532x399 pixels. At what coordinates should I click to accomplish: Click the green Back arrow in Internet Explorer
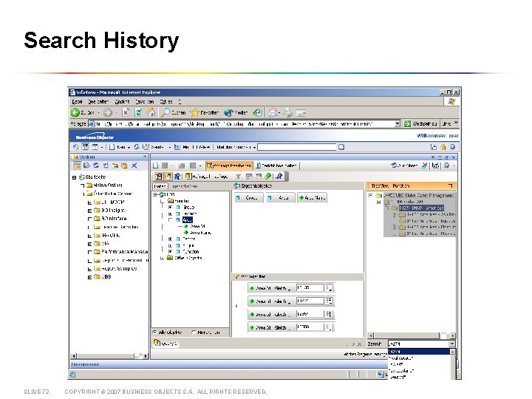[75, 112]
